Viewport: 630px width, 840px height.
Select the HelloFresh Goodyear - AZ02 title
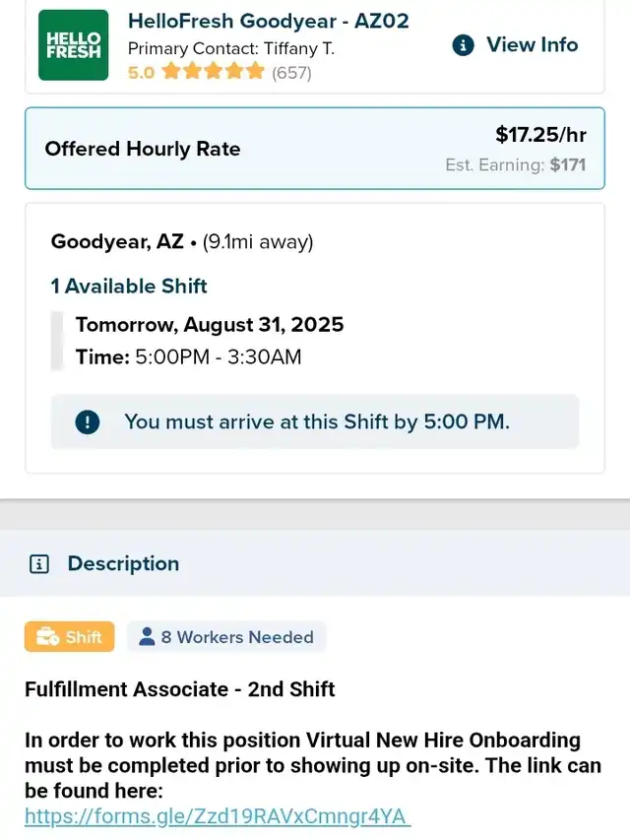click(268, 21)
